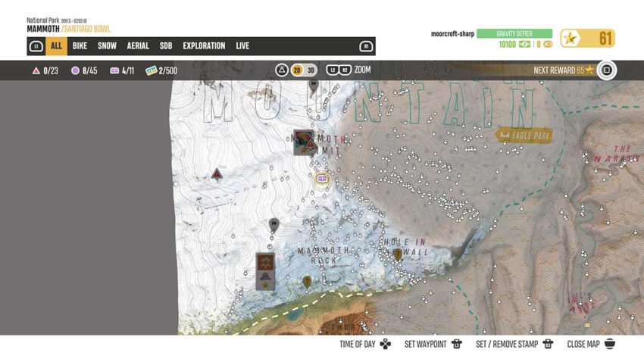Viewport: 644px width, 362px height.
Task: Click the MAMMOTH /SANTIAGO BOWL location title
Action: (x=69, y=29)
